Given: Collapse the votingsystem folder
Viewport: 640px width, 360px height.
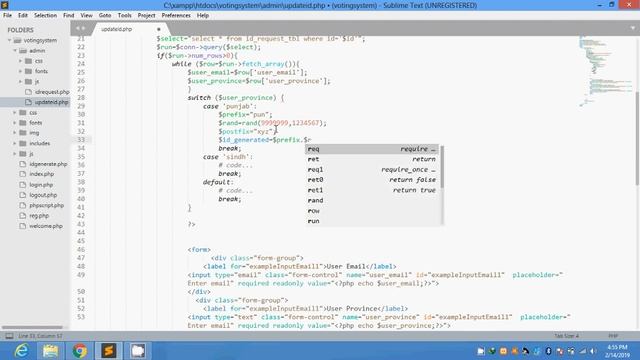Looking at the screenshot, I should (9, 40).
